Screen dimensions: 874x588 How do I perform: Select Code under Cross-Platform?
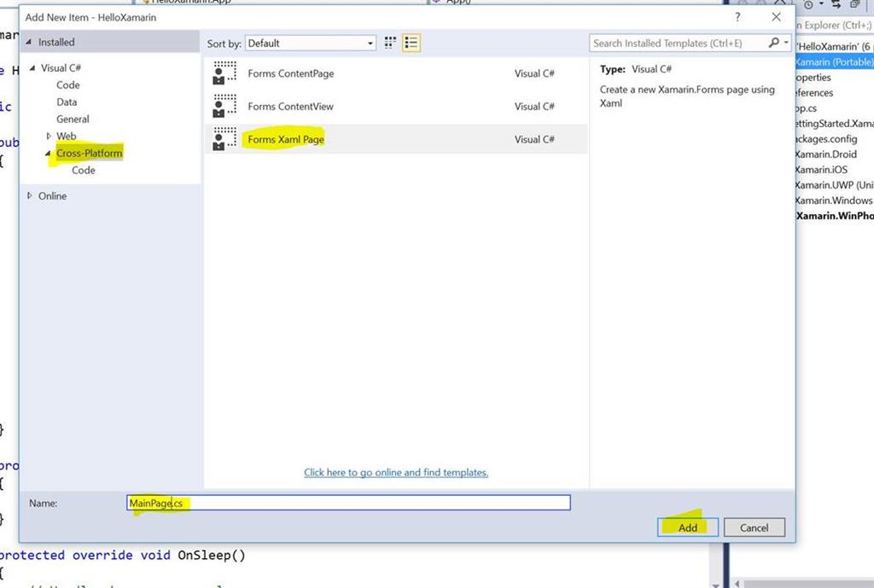(x=83, y=171)
